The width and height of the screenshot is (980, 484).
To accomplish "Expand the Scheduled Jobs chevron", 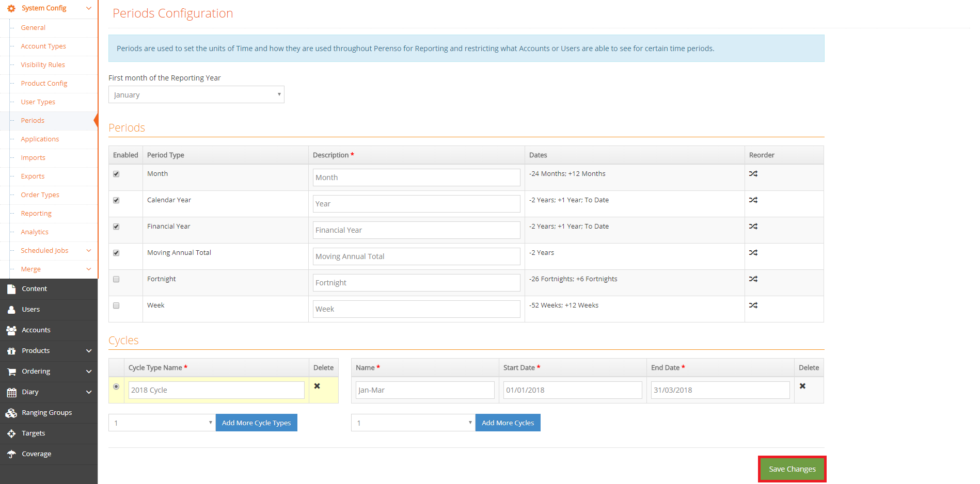I will pyautogui.click(x=89, y=251).
